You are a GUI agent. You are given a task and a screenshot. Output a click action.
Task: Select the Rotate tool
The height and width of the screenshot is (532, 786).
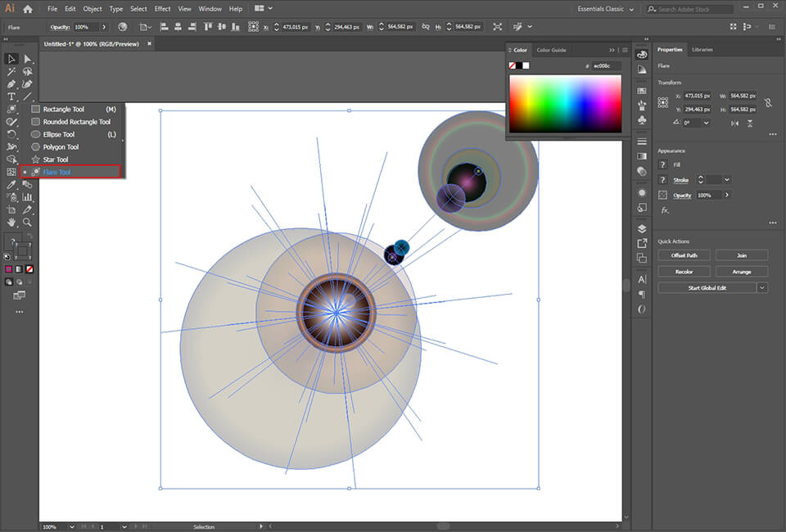pos(11,134)
